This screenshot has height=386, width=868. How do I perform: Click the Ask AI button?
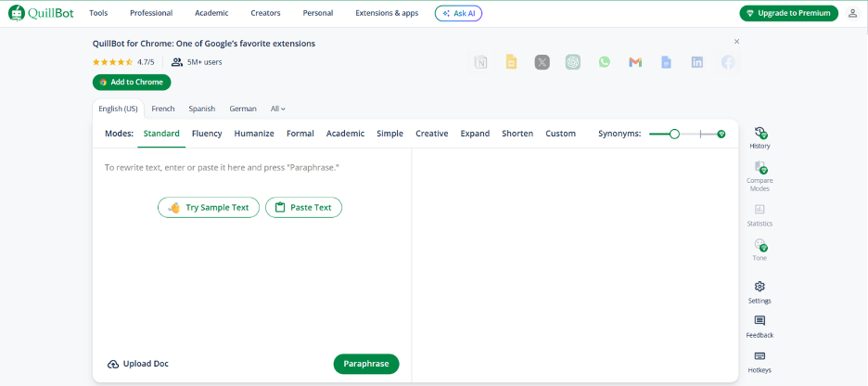point(458,13)
